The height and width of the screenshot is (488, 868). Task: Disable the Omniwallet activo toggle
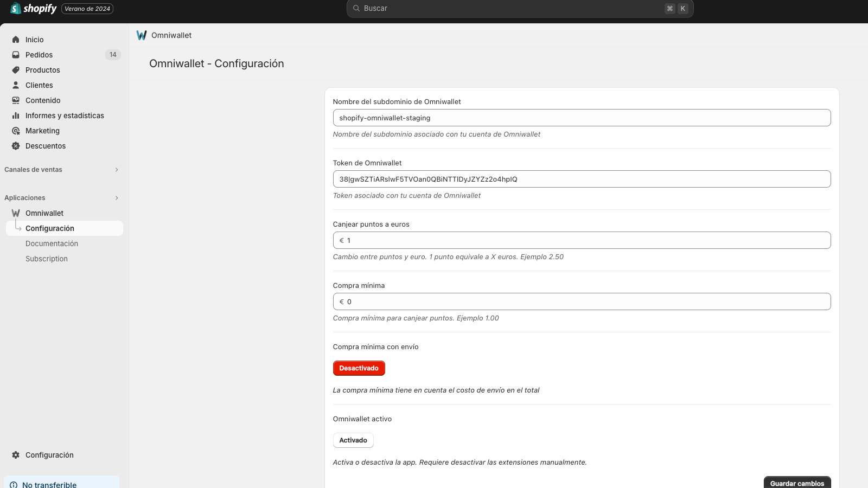pos(353,440)
